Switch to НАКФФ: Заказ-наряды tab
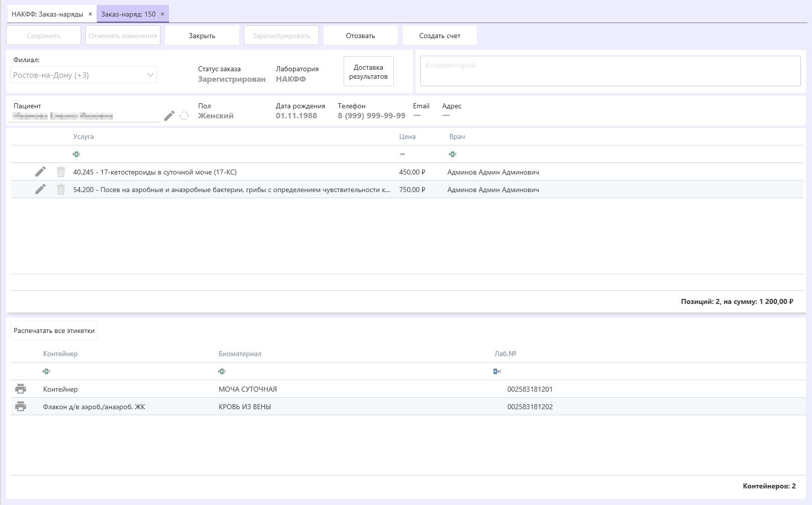Screen dimensions: 812x505 [48, 14]
